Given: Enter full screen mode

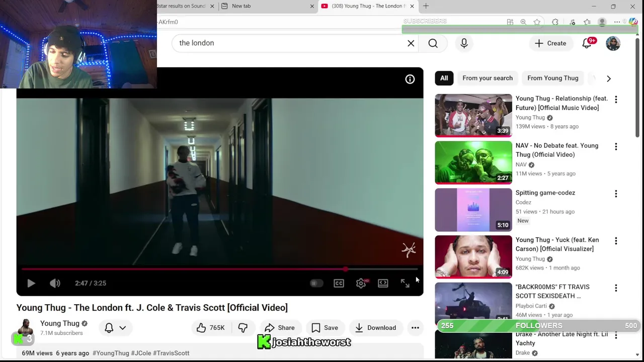Looking at the screenshot, I should tap(405, 283).
